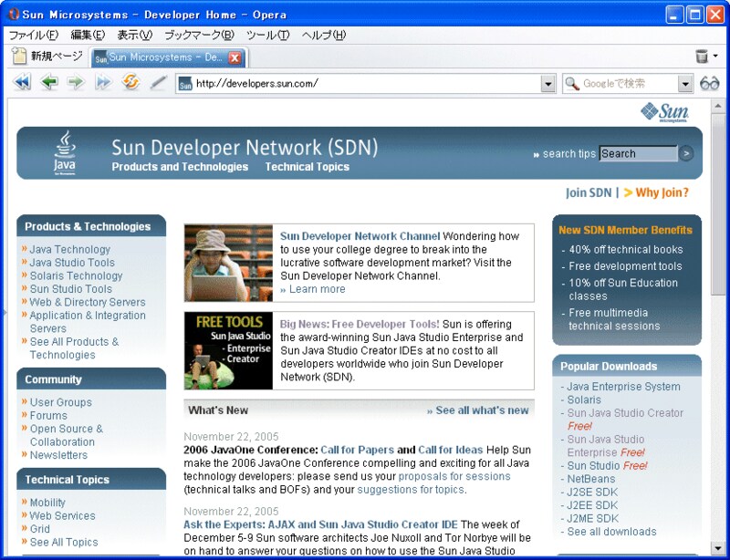Click the SDN Search input field
This screenshot has width=730, height=560.
point(637,153)
